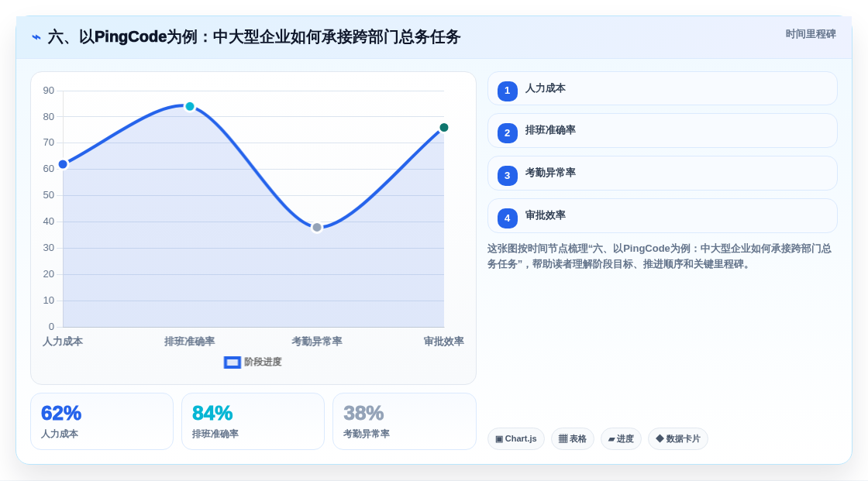Select the 人力成本 data point on the chart
Screen dimensions: 868x481
point(63,164)
